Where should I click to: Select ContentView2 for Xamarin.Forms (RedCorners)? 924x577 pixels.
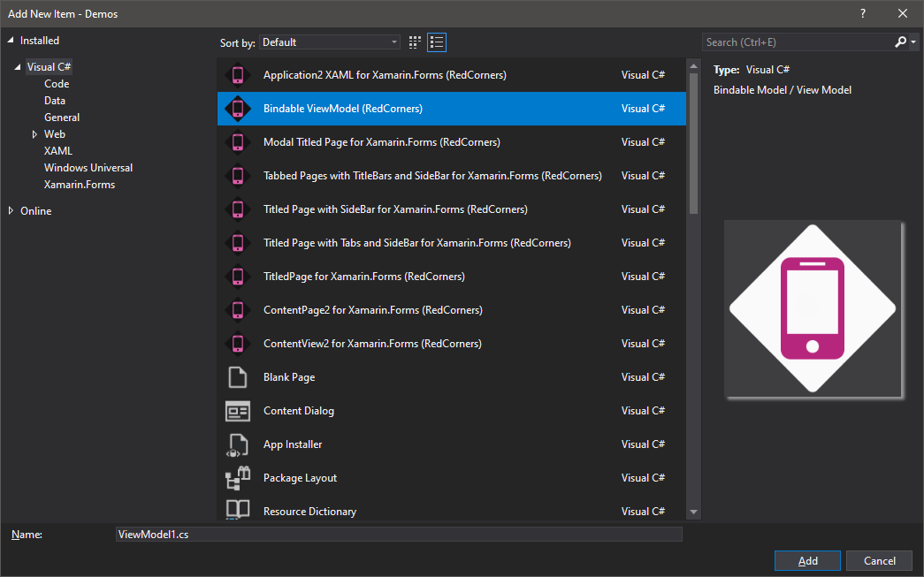click(452, 343)
